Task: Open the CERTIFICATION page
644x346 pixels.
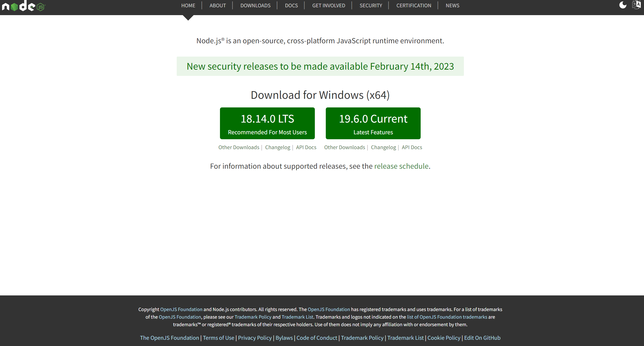Action: pyautogui.click(x=414, y=5)
